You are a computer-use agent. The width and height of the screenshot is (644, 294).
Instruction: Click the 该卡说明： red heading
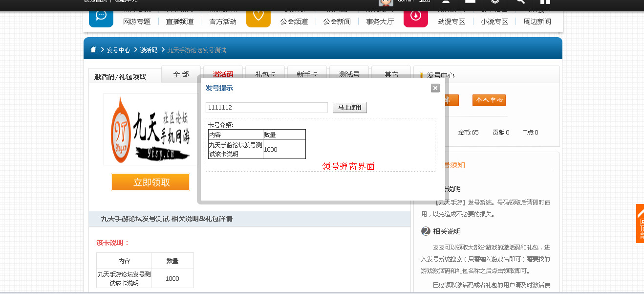[113, 243]
